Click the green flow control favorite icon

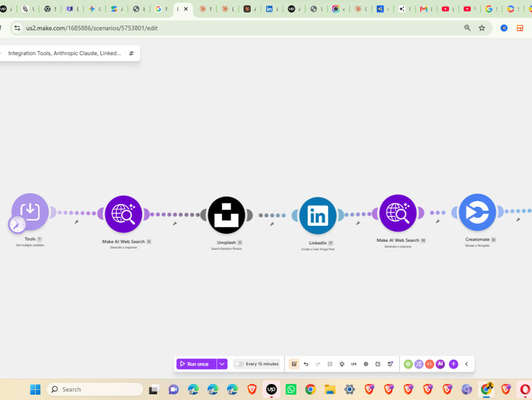(408, 364)
